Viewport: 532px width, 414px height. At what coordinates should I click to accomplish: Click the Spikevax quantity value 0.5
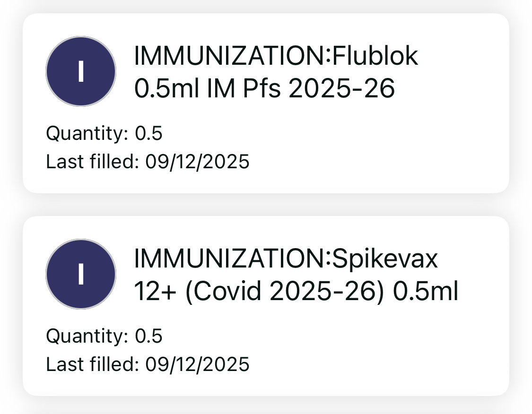pyautogui.click(x=148, y=336)
